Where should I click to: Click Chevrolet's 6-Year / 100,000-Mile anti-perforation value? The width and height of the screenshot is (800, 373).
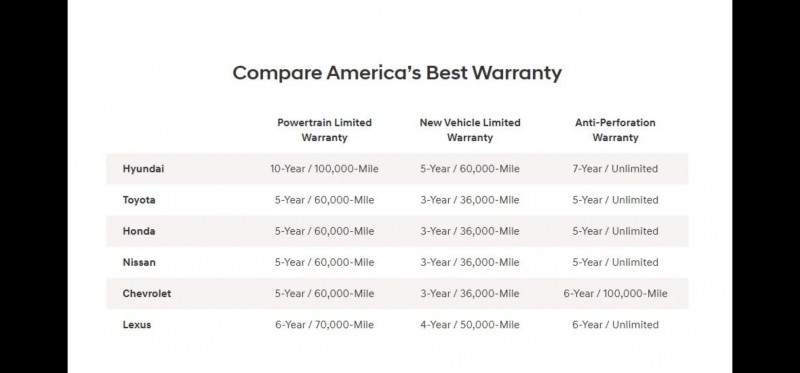pos(615,293)
